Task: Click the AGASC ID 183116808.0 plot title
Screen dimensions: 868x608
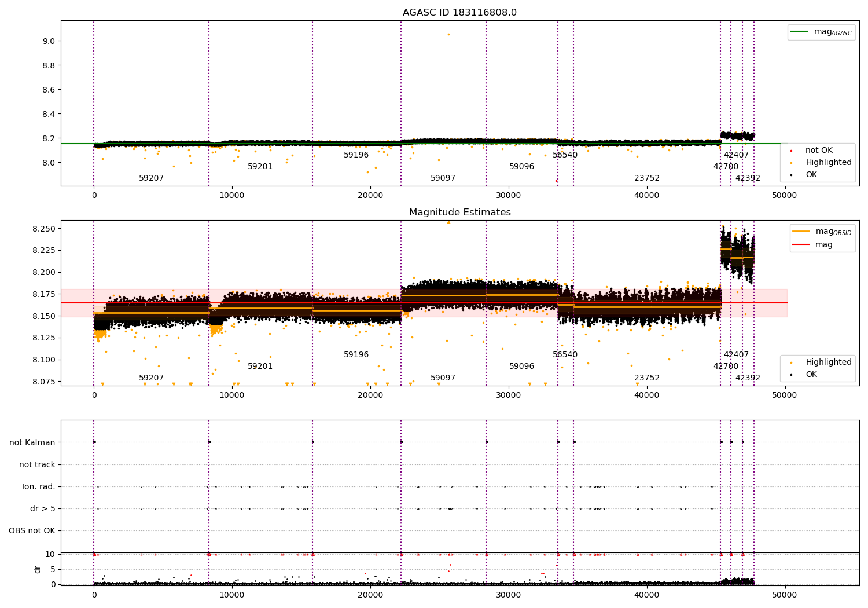Action: point(459,13)
